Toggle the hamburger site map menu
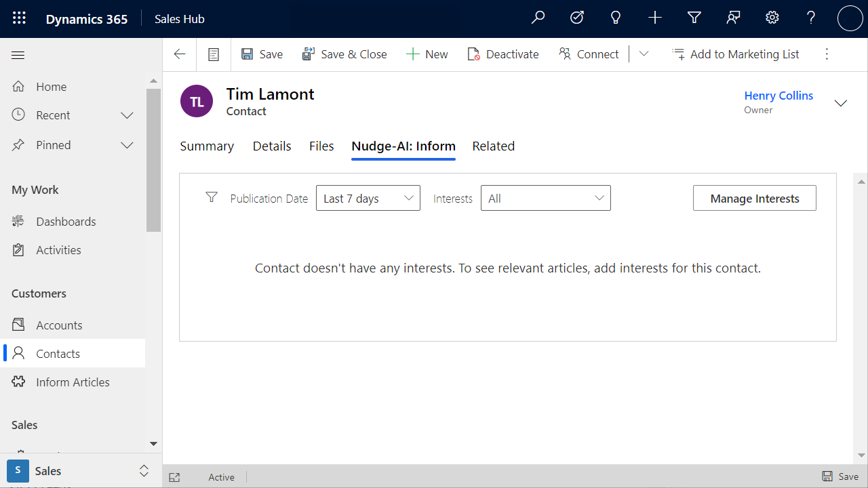 click(18, 56)
